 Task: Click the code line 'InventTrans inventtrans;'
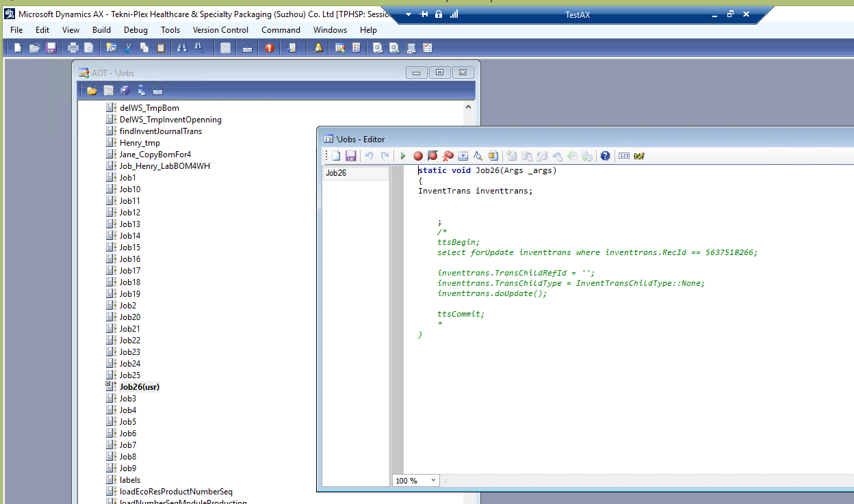[x=475, y=191]
